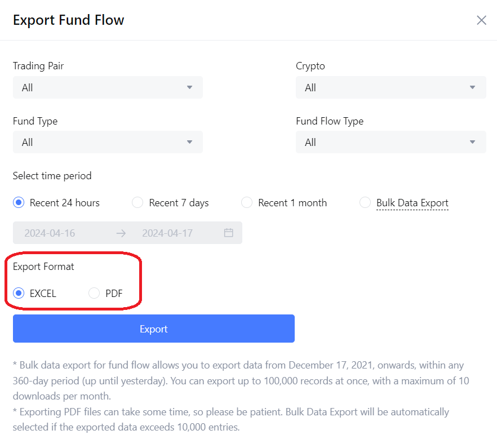Click the calendar icon in date range
This screenshot has height=448, width=497.
228,233
